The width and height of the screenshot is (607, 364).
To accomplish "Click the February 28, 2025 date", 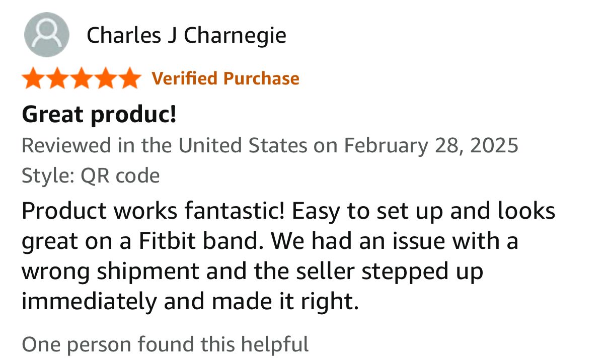I will 431,146.
